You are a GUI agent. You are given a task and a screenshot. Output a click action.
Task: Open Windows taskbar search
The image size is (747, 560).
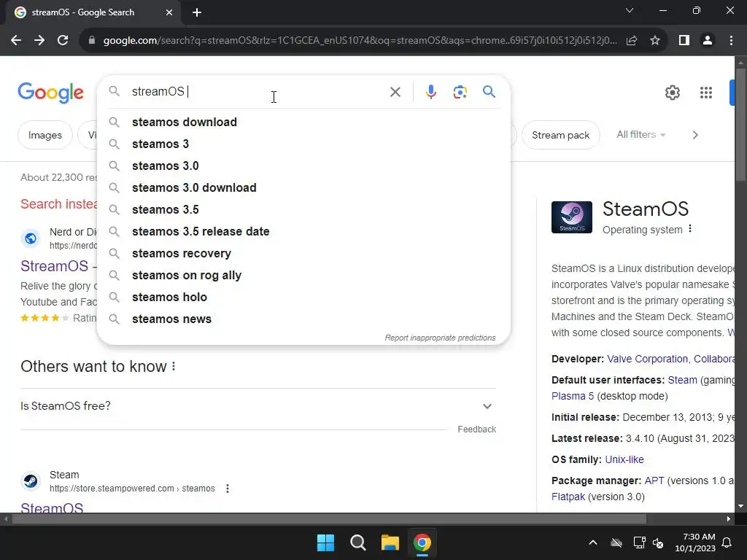point(357,542)
